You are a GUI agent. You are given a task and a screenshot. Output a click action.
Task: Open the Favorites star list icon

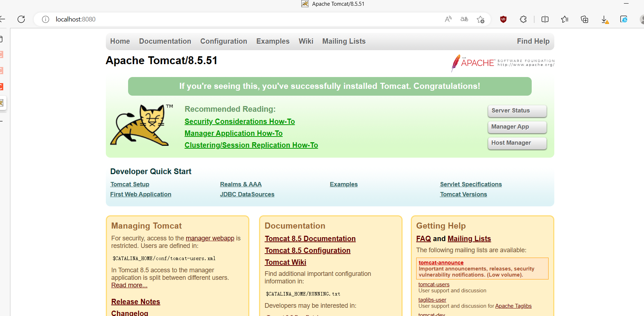pyautogui.click(x=565, y=19)
